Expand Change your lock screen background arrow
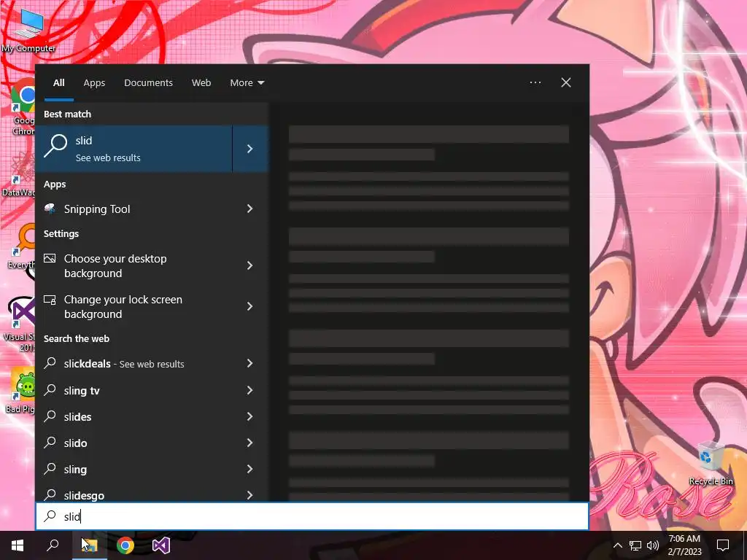This screenshot has width=747, height=560. (250, 306)
